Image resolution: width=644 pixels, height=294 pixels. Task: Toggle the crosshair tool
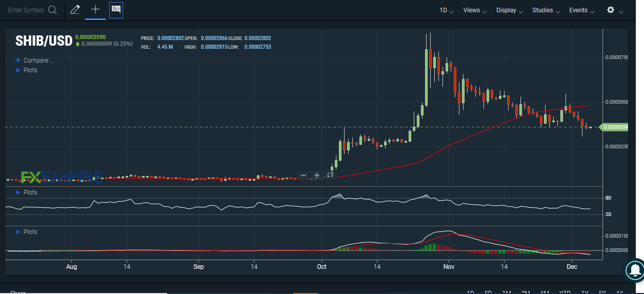point(95,10)
